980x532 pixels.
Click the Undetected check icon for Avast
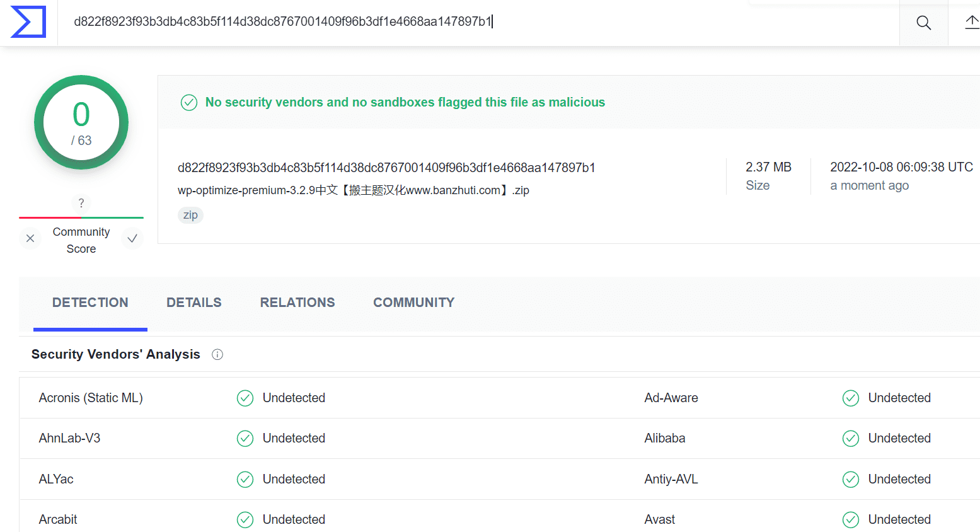(851, 519)
